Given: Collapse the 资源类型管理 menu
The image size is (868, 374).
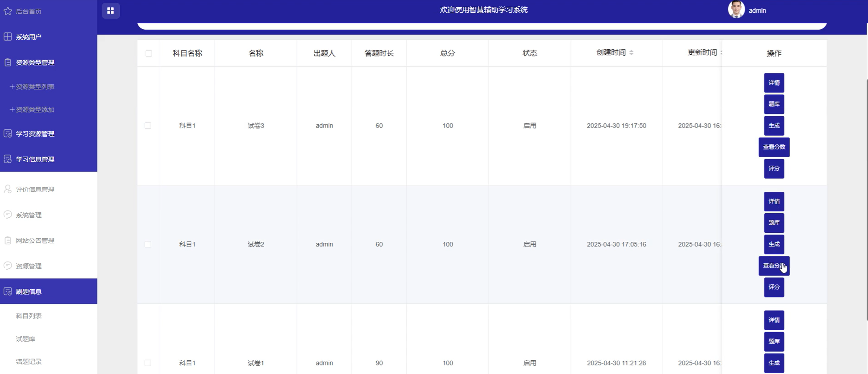Looking at the screenshot, I should pos(48,62).
